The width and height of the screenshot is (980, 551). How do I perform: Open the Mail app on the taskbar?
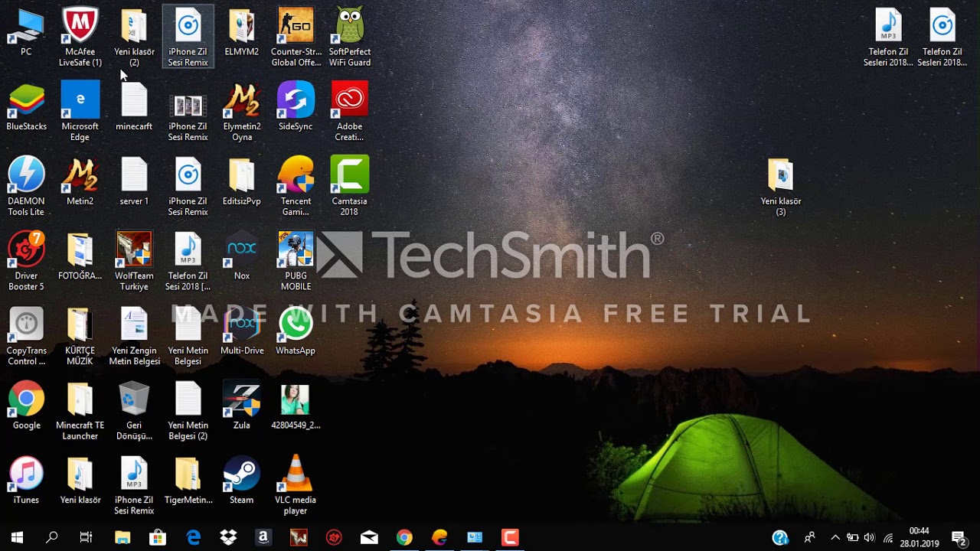pyautogui.click(x=369, y=538)
